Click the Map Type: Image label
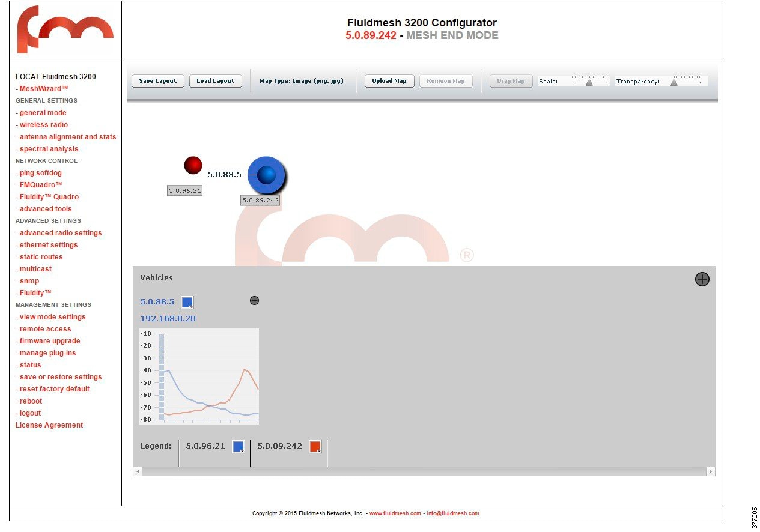The height and width of the screenshot is (532, 760). point(302,81)
